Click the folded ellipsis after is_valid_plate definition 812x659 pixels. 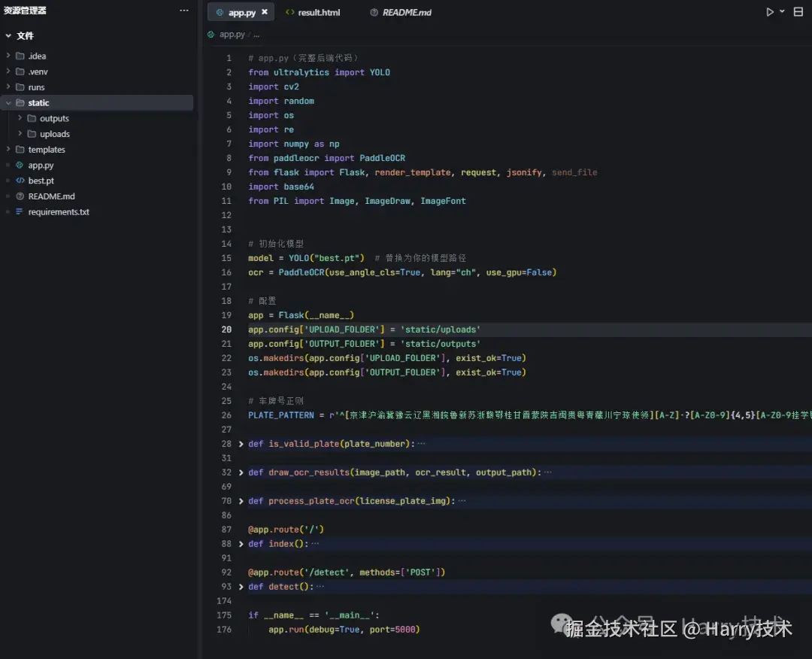click(x=422, y=444)
